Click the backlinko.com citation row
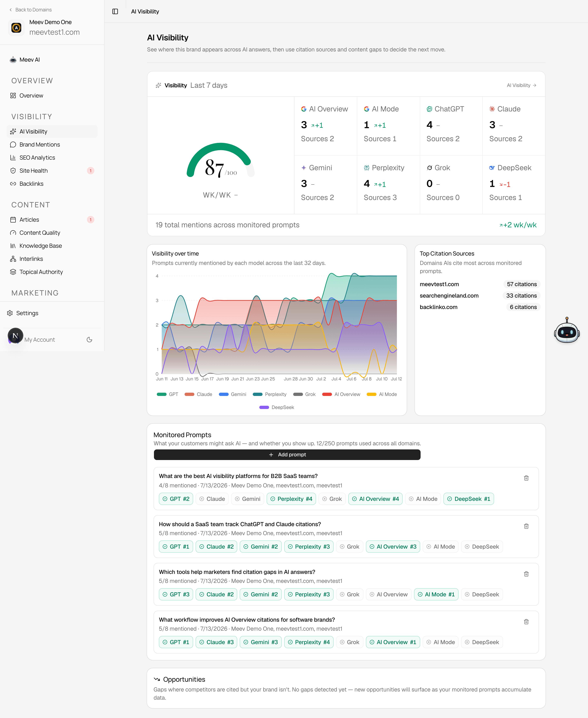588x718 pixels. click(x=480, y=307)
